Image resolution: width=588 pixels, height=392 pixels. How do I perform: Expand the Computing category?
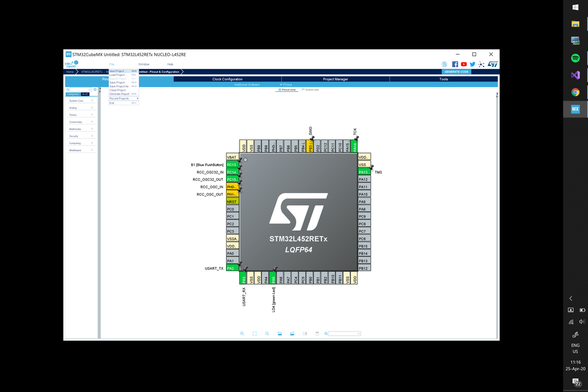click(81, 143)
